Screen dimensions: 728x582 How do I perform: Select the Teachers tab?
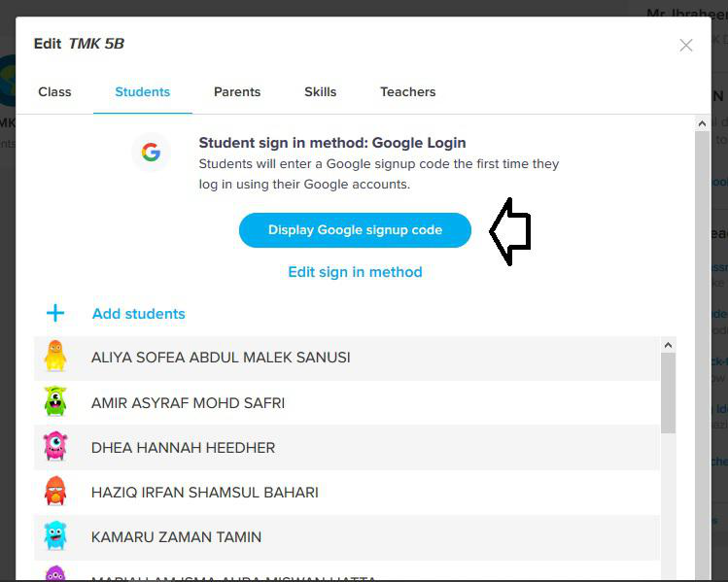click(407, 92)
